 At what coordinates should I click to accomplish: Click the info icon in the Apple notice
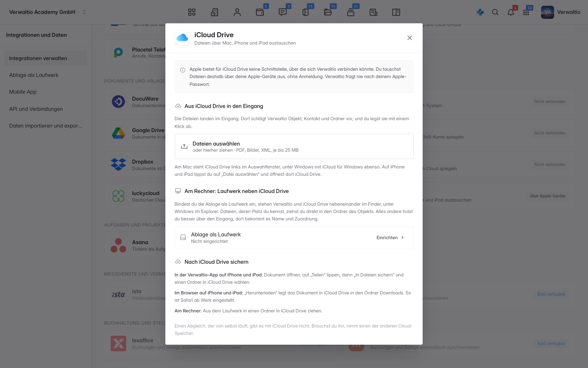tap(183, 70)
